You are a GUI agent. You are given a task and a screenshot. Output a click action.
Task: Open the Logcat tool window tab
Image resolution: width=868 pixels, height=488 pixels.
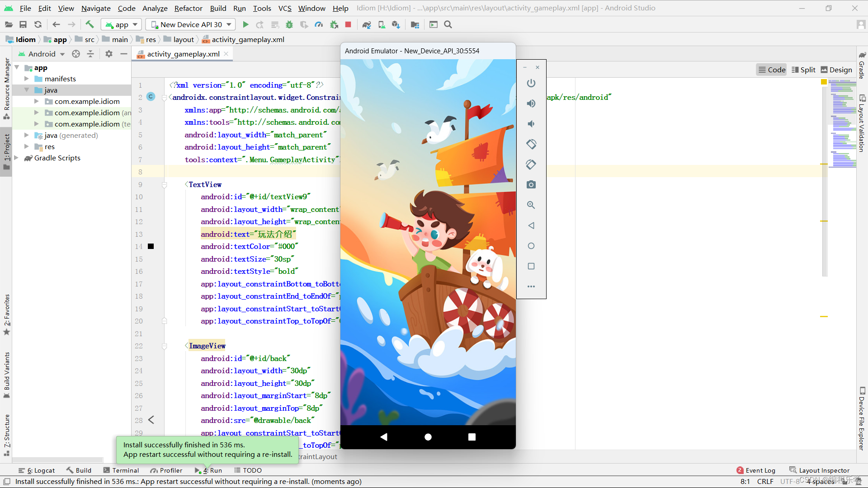pyautogui.click(x=38, y=470)
